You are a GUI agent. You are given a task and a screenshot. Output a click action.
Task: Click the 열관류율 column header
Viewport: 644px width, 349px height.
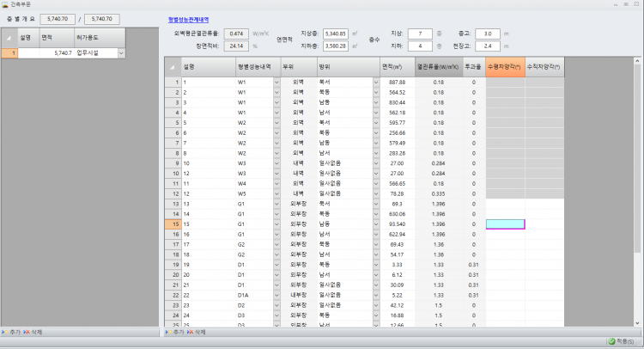point(438,66)
